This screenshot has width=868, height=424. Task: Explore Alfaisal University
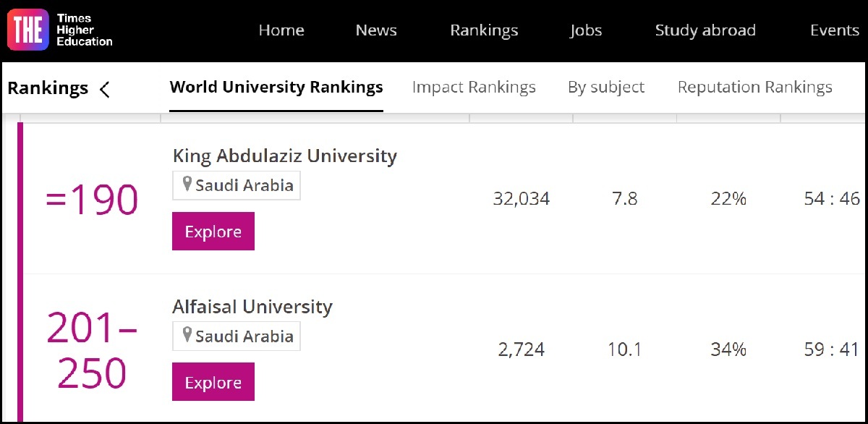[213, 382]
